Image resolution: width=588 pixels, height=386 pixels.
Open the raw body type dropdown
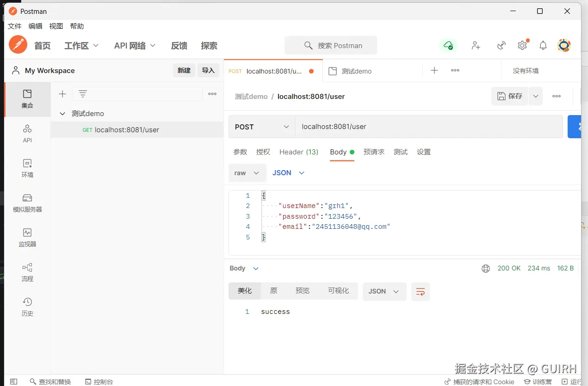click(247, 173)
